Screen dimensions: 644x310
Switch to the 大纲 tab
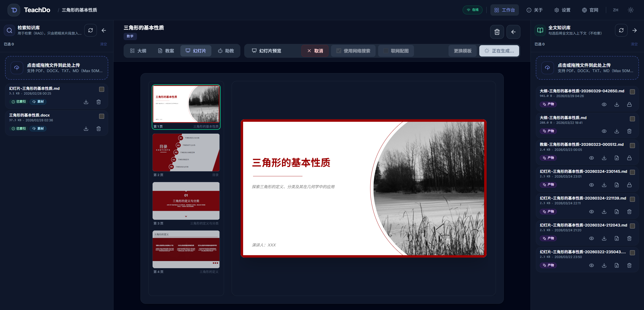coord(138,51)
